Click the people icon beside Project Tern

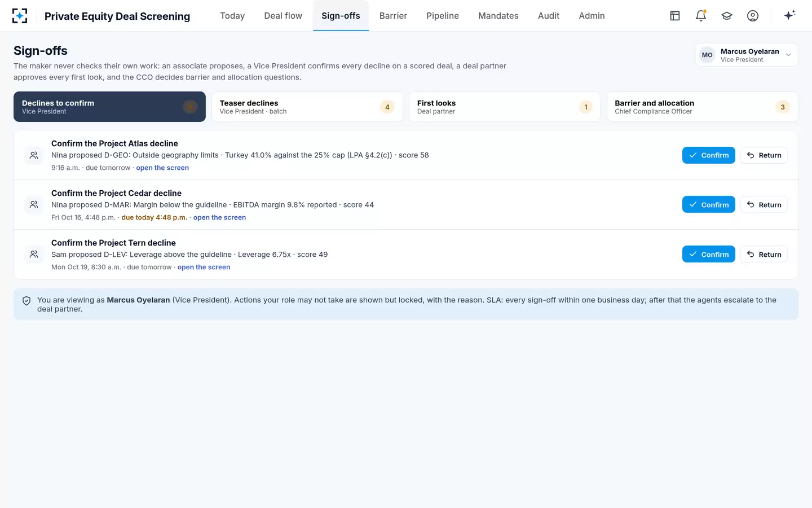point(34,255)
